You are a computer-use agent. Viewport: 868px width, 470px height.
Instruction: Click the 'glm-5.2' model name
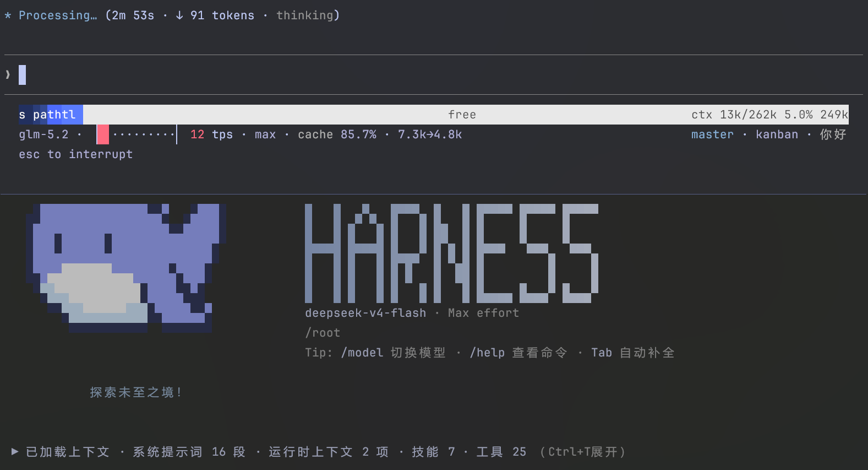tap(44, 134)
